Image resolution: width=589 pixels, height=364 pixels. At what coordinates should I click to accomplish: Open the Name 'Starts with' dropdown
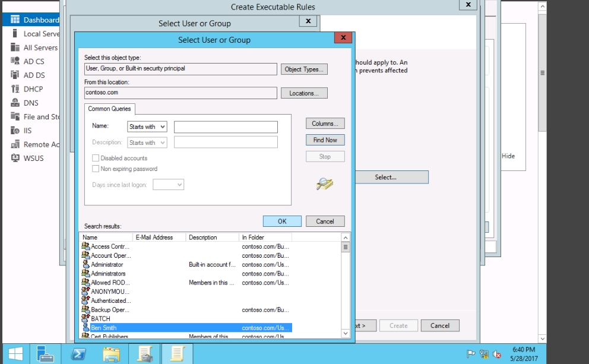pyautogui.click(x=147, y=127)
